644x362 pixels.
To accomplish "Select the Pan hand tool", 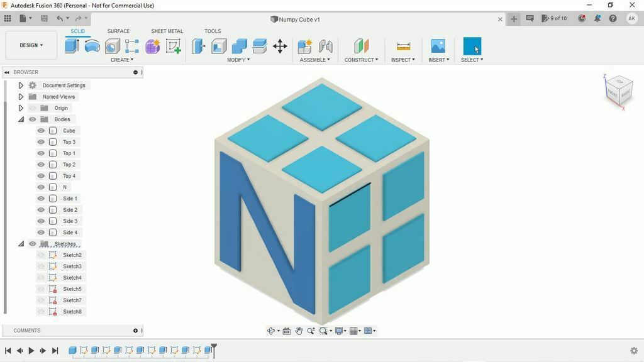I will tap(299, 331).
